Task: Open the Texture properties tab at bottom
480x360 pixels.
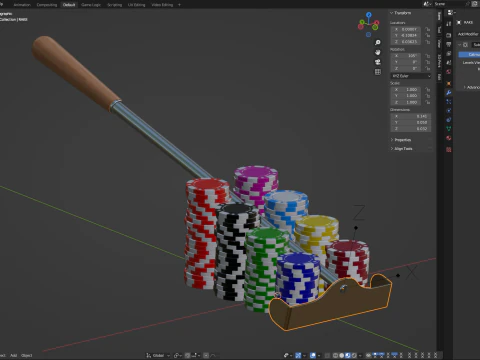Action: pyautogui.click(x=449, y=150)
